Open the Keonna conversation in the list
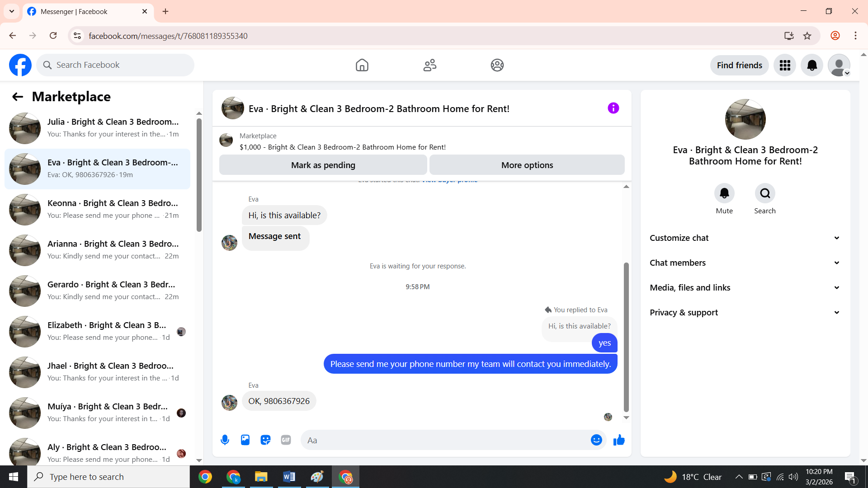Screen dimensions: 868x488 (x=97, y=209)
